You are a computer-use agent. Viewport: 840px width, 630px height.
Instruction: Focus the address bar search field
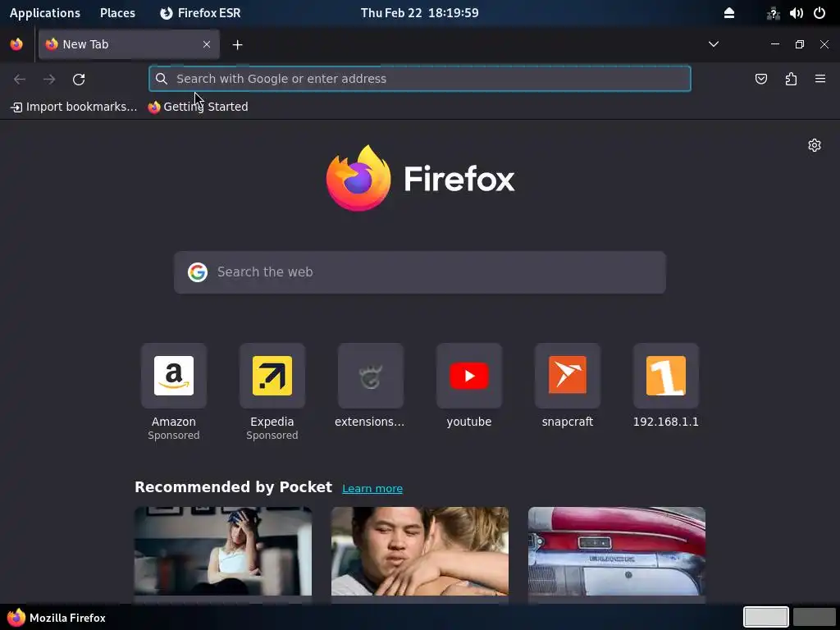(419, 79)
